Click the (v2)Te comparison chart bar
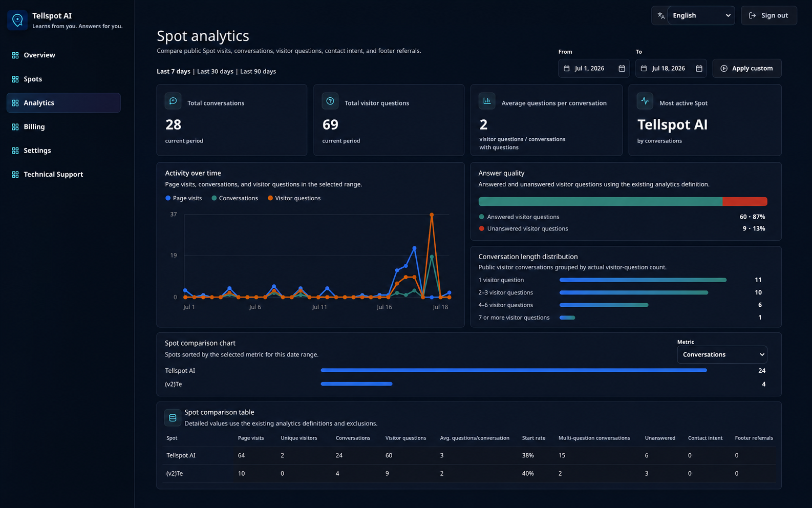The image size is (812, 508). coord(356,384)
